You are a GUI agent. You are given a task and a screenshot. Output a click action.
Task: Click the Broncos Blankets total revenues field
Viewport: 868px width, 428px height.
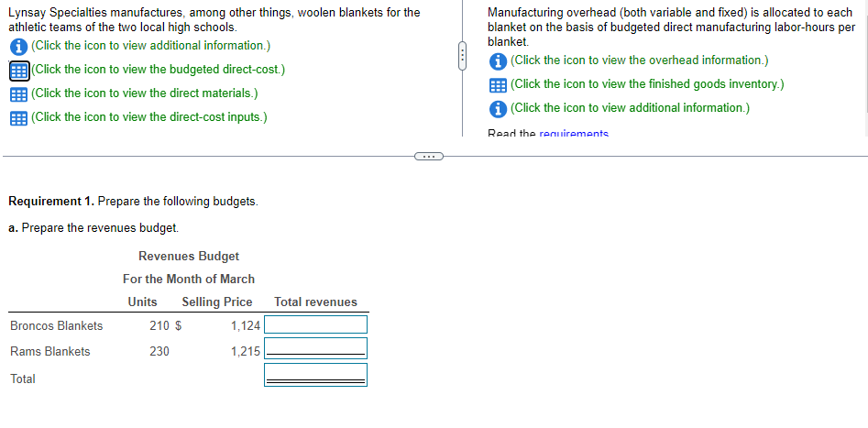point(315,324)
